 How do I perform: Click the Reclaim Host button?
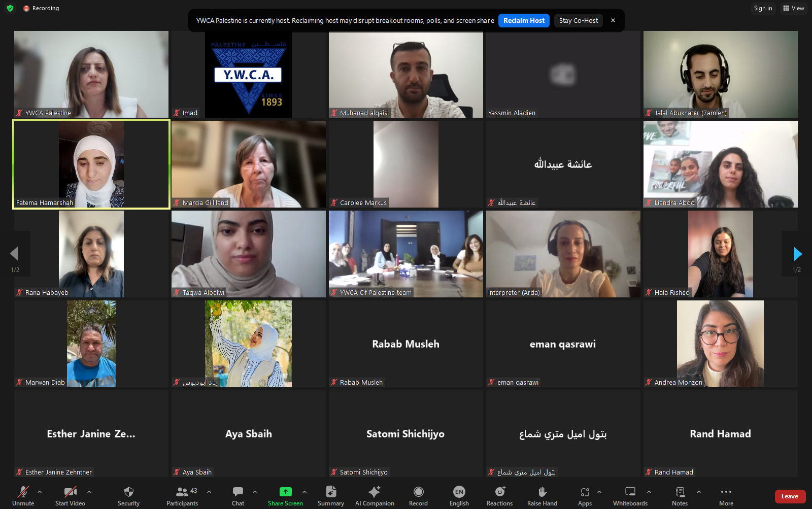coord(524,21)
